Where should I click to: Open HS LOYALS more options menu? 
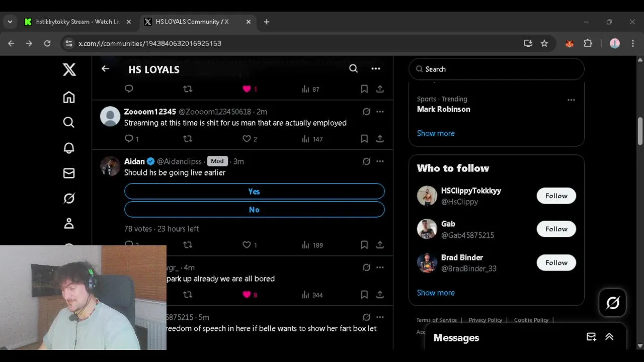[376, 69]
